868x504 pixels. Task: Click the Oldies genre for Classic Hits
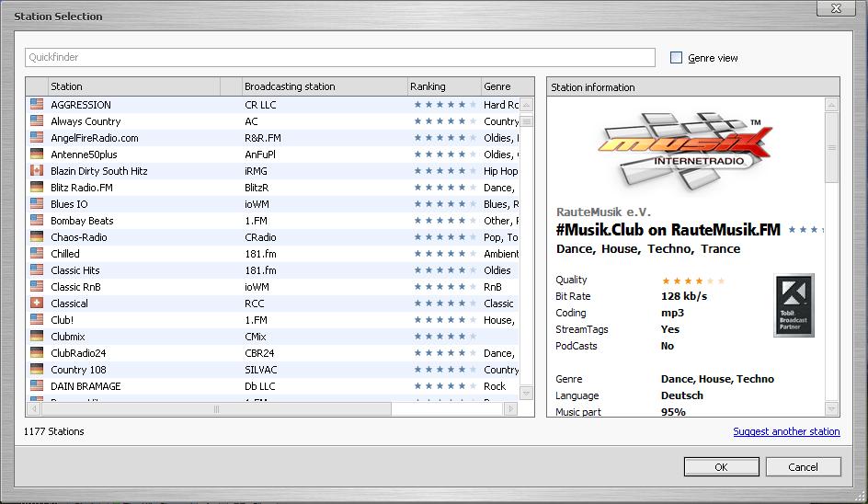point(497,270)
